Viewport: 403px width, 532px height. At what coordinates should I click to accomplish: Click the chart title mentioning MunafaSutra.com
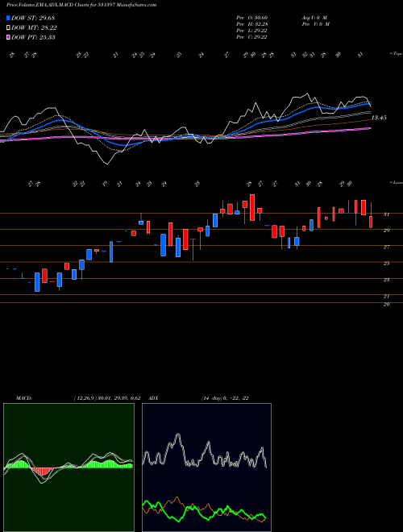point(81,5)
